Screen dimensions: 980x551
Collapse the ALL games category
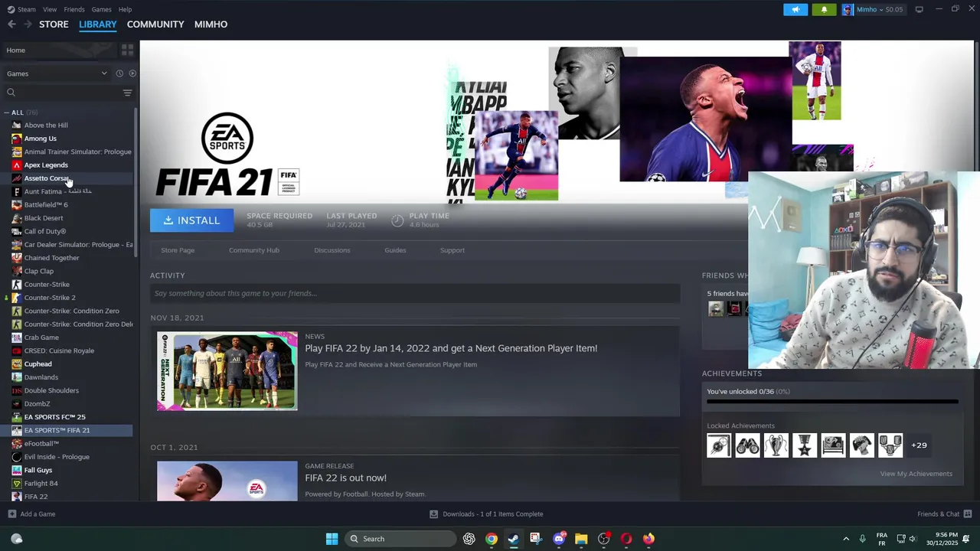pos(7,112)
